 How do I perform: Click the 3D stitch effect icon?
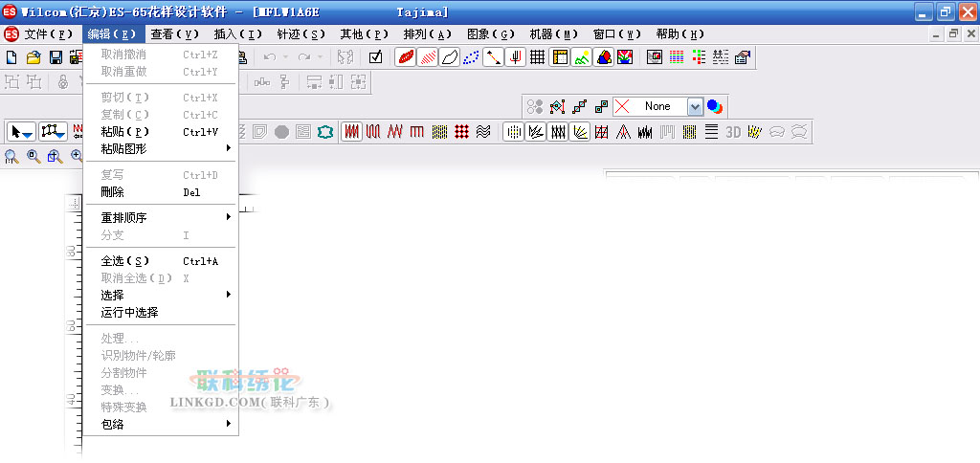(x=733, y=131)
